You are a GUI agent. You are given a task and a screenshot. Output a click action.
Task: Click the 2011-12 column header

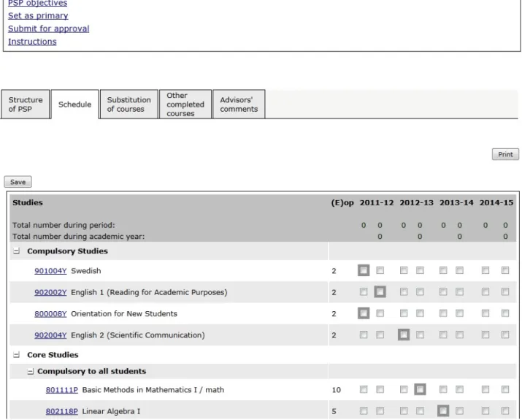377,203
